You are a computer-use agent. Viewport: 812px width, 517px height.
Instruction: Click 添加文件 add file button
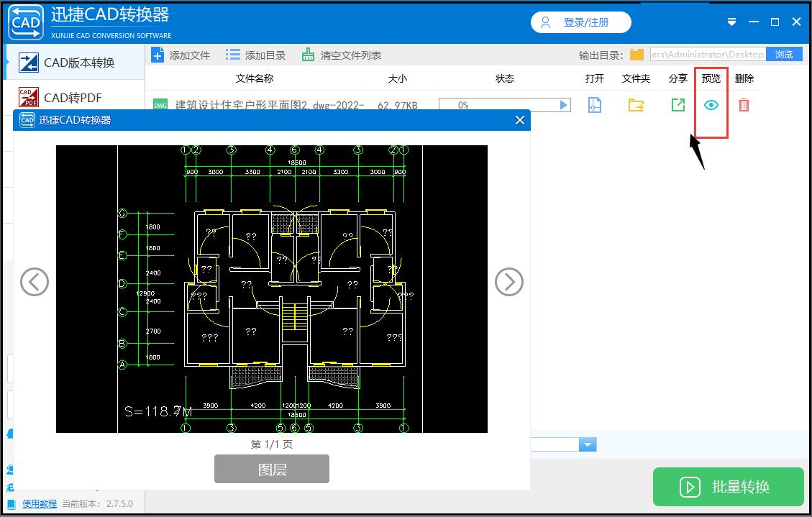[181, 55]
